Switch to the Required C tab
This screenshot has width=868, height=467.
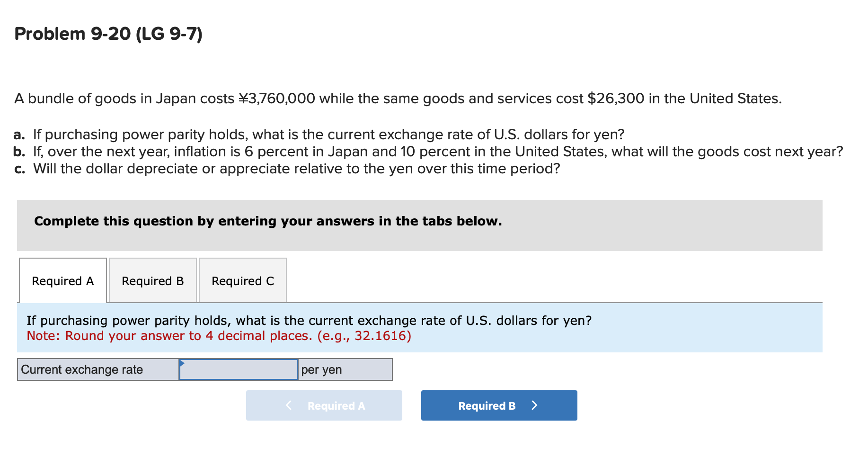[242, 280]
